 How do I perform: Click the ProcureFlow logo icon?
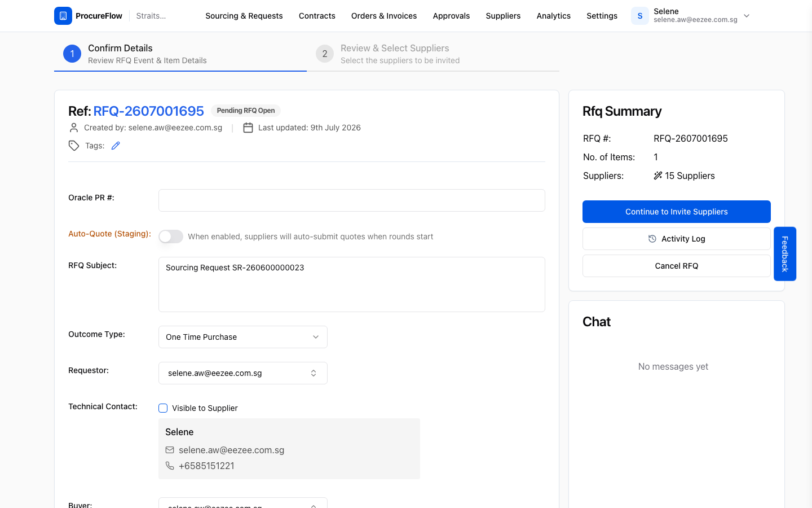pos(63,16)
